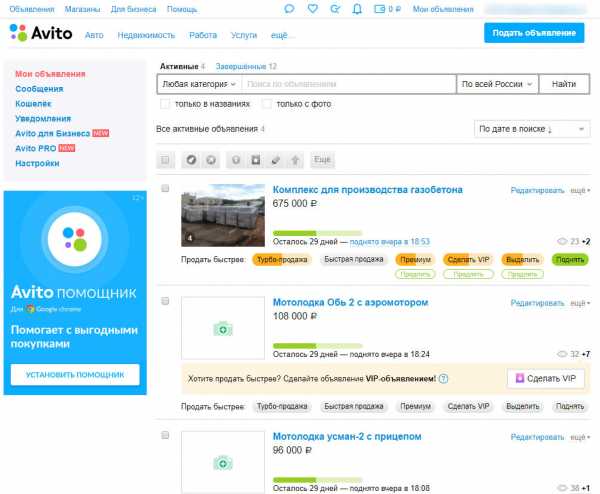
Task: Click orange Выделить badge for газобетона listing
Action: (522, 259)
